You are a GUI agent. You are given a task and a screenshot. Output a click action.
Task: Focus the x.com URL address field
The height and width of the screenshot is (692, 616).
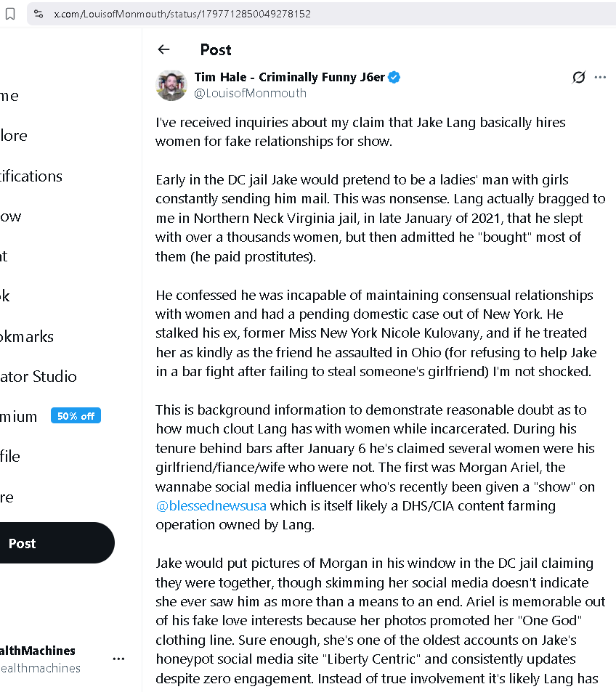[291, 14]
